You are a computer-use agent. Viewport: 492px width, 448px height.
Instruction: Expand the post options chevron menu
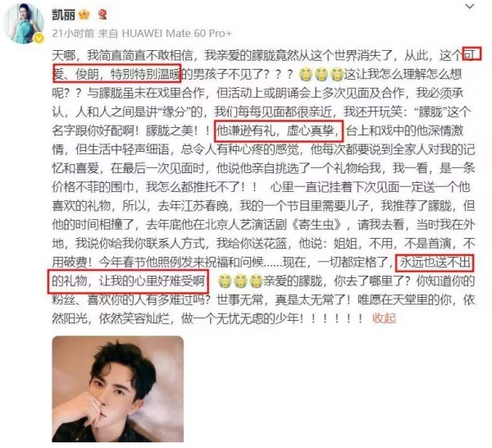469,7
